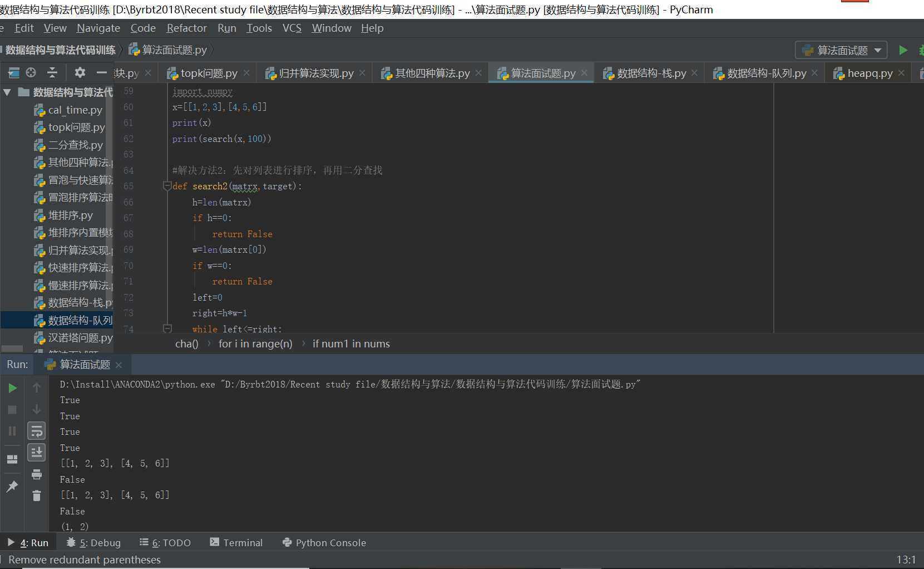This screenshot has width=924, height=569.
Task: Pin the Run tab
Action: click(x=12, y=487)
